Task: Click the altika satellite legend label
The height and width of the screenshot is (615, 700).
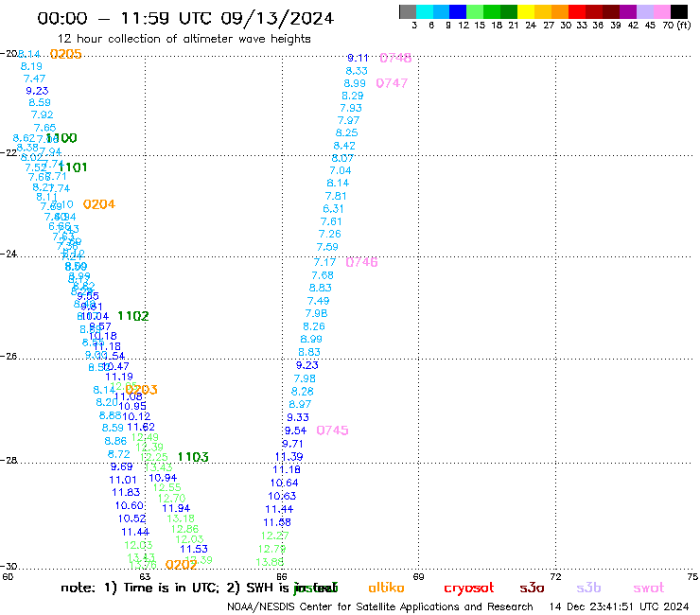Action: (386, 588)
